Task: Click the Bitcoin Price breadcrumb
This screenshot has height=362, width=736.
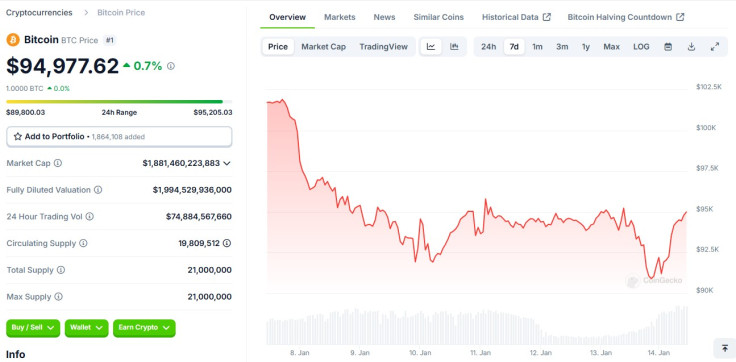Action: point(121,13)
